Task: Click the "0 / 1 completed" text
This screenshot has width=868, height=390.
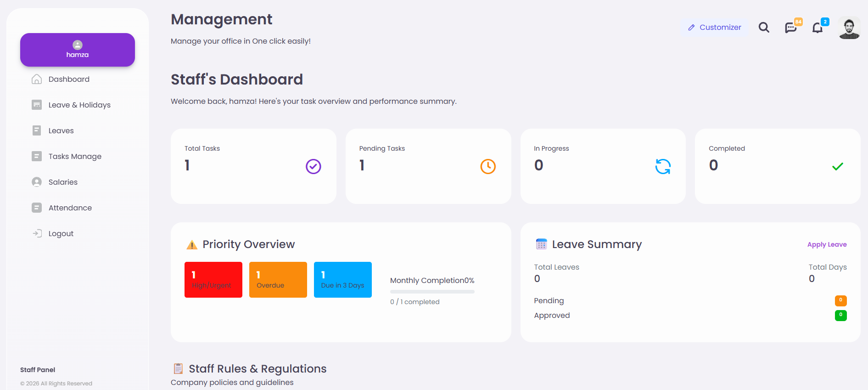Action: click(x=415, y=302)
